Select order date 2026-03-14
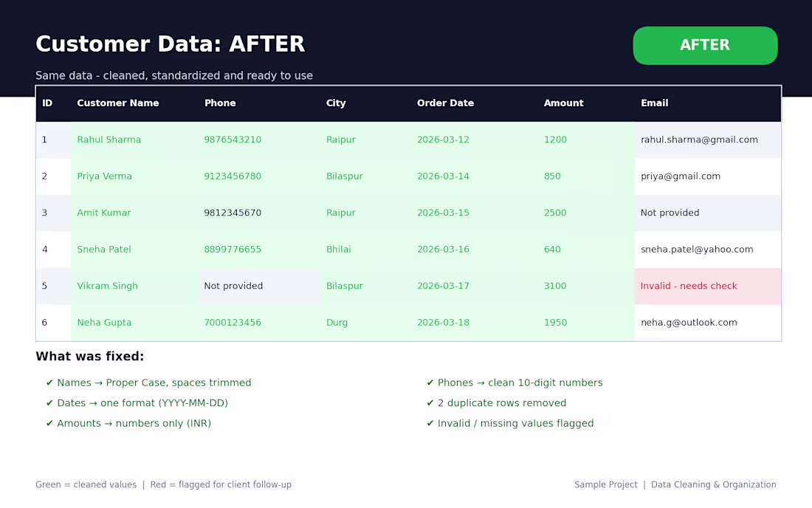The image size is (812, 508). [443, 176]
